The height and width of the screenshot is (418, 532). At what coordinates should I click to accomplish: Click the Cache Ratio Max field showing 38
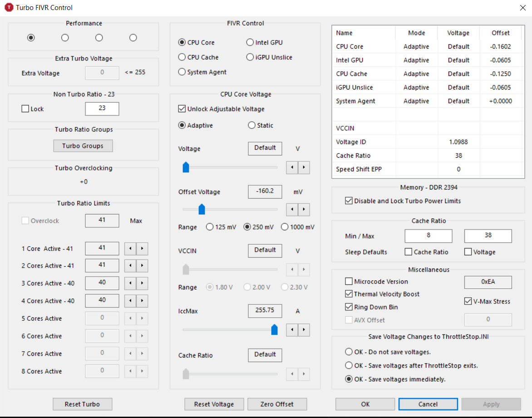tap(488, 236)
